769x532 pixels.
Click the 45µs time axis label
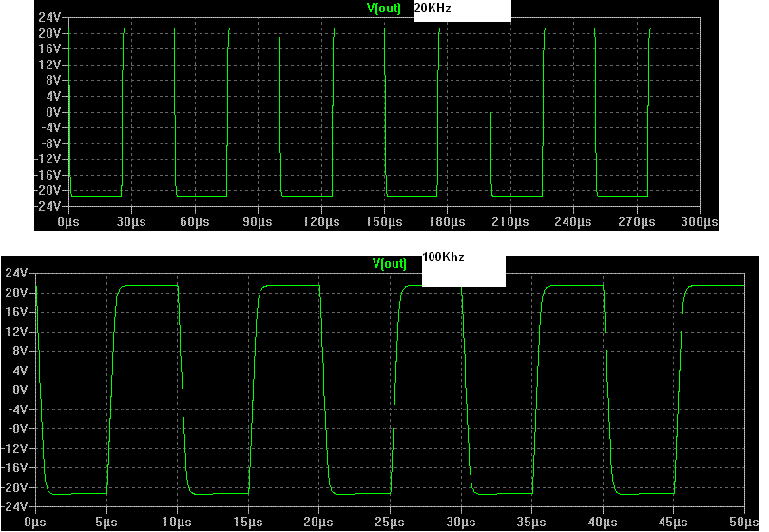click(x=673, y=522)
